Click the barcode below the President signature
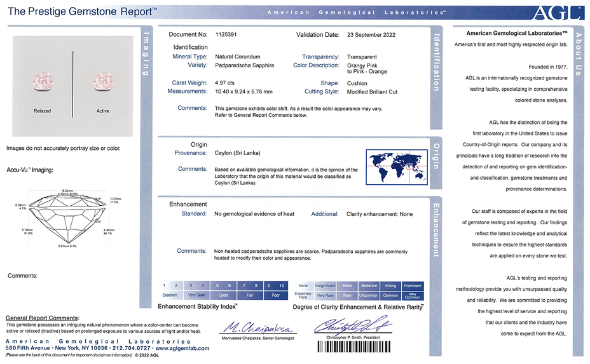 coord(353,346)
